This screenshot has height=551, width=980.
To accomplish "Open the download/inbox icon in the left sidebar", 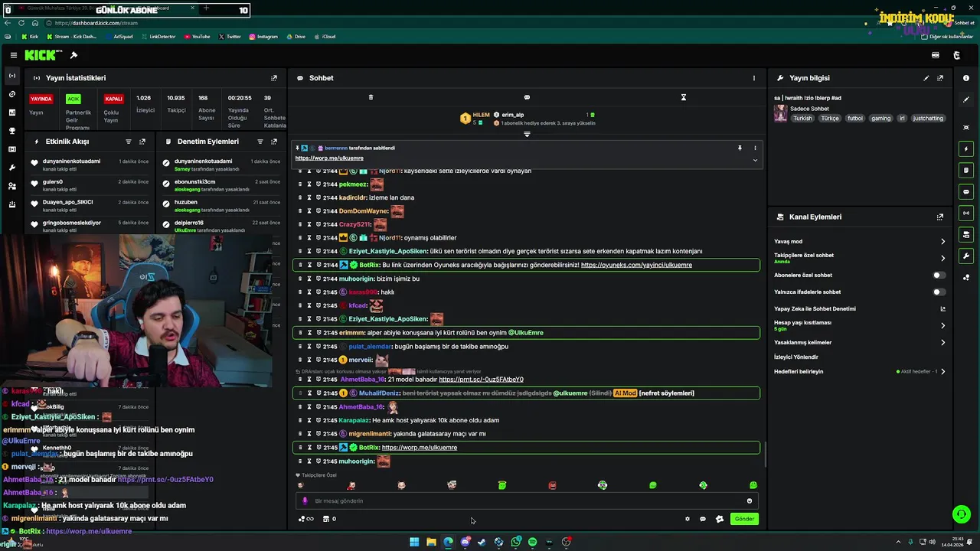I will point(11,204).
